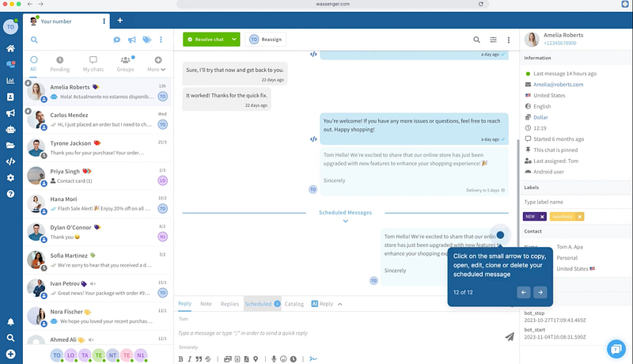The height and width of the screenshot is (364, 633).
Task: Click the send message paper plane icon
Action: click(510, 336)
